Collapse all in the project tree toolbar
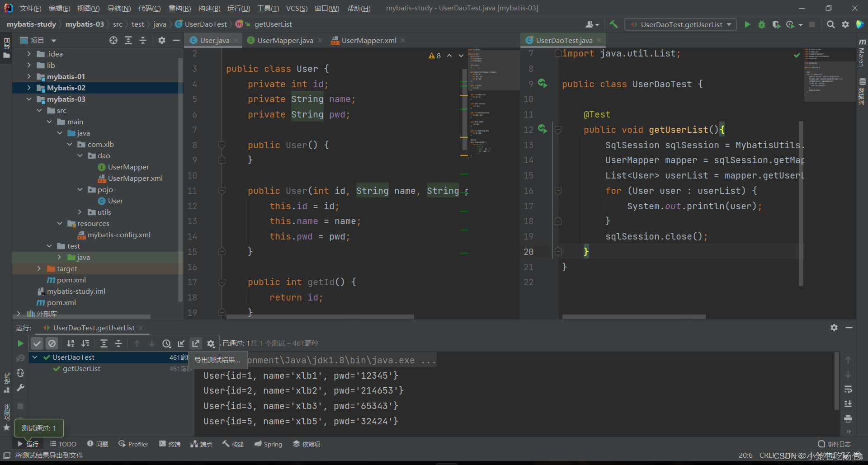The width and height of the screenshot is (868, 465). tap(143, 40)
